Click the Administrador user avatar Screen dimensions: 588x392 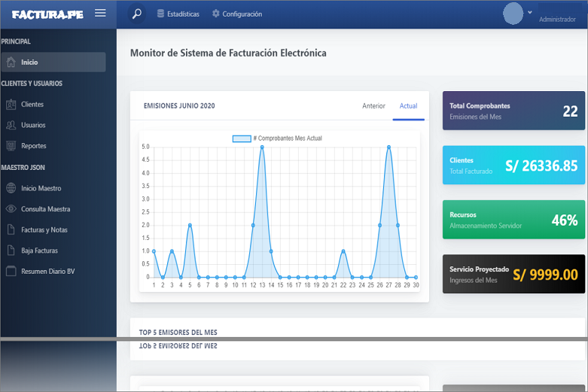(x=513, y=14)
